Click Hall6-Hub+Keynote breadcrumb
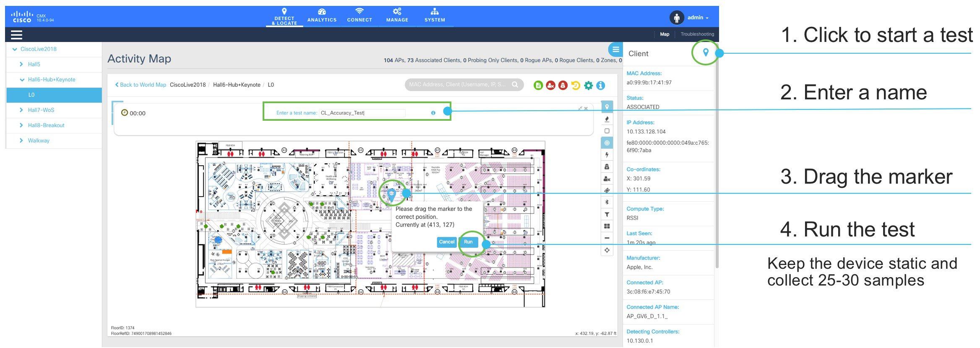The image size is (980, 348). point(237,85)
